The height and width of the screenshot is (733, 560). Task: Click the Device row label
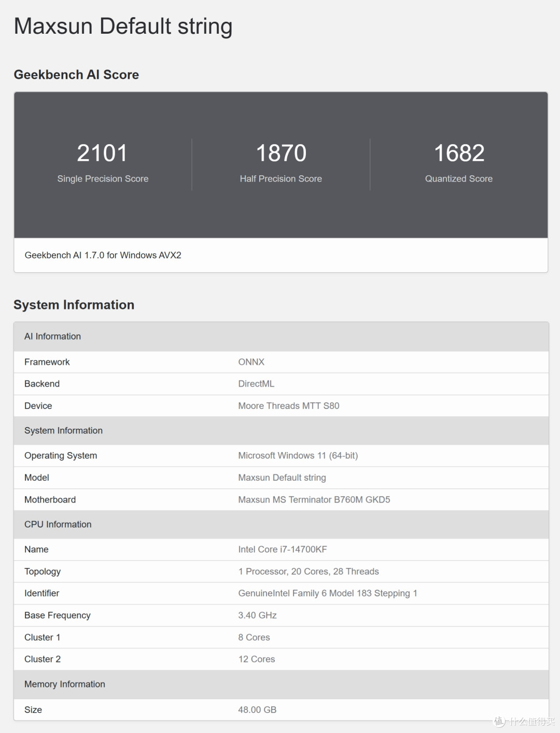38,406
